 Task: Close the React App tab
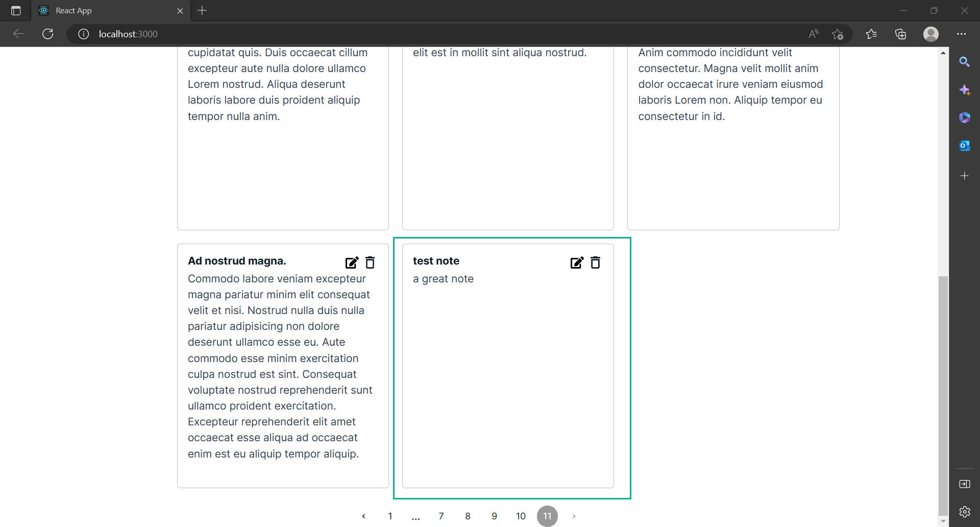tap(180, 11)
